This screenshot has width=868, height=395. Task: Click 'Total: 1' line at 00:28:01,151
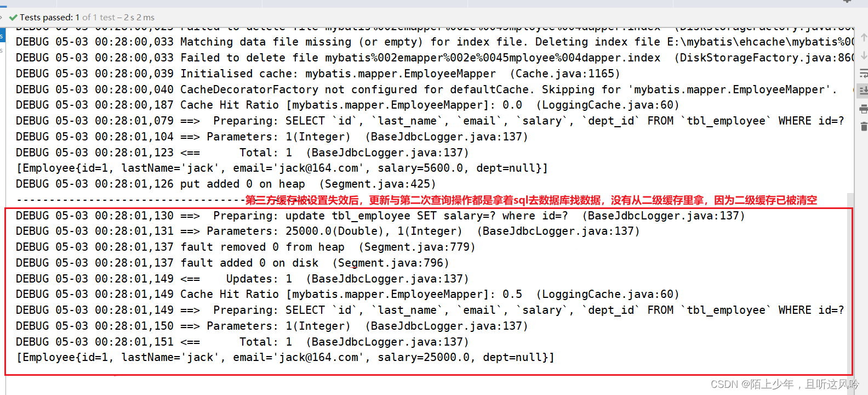pyautogui.click(x=242, y=342)
